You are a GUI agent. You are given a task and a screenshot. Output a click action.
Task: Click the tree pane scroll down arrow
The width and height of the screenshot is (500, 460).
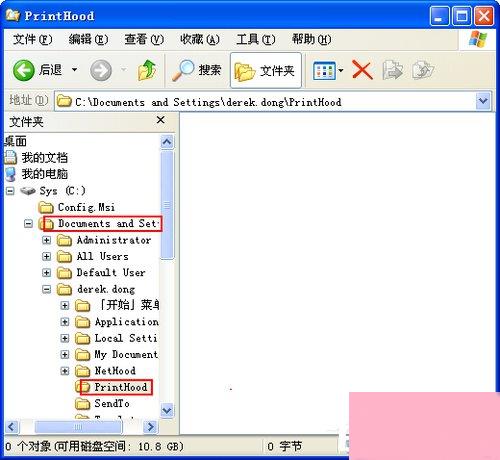click(x=167, y=410)
